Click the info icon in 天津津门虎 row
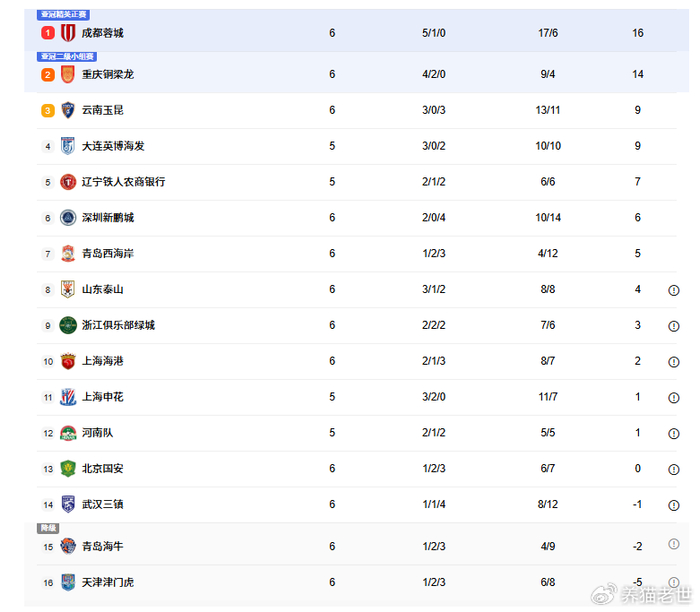The height and width of the screenshot is (612, 700). [x=674, y=582]
